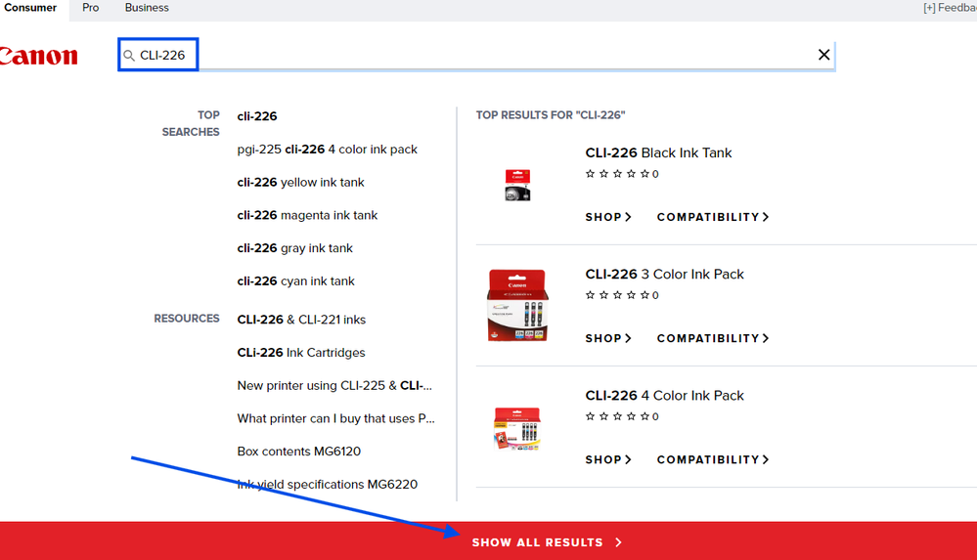This screenshot has height=560, width=977.
Task: Switch to the Business tab
Action: [147, 8]
